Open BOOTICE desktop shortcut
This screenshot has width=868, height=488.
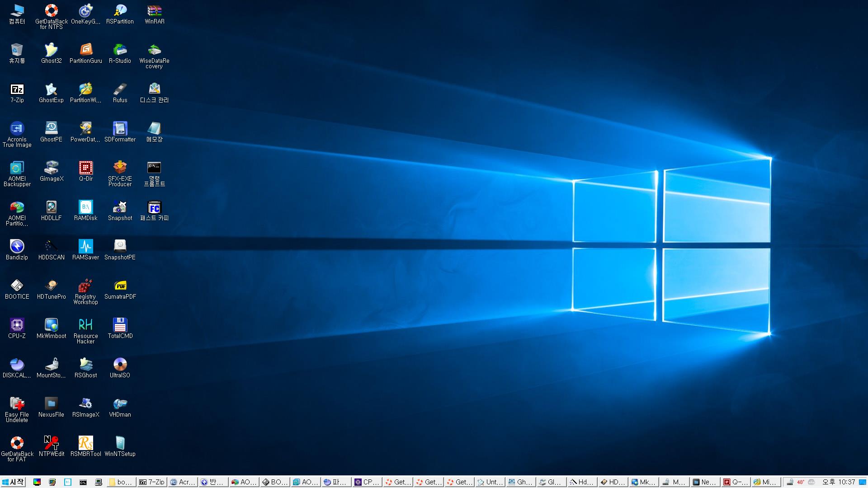tap(17, 289)
